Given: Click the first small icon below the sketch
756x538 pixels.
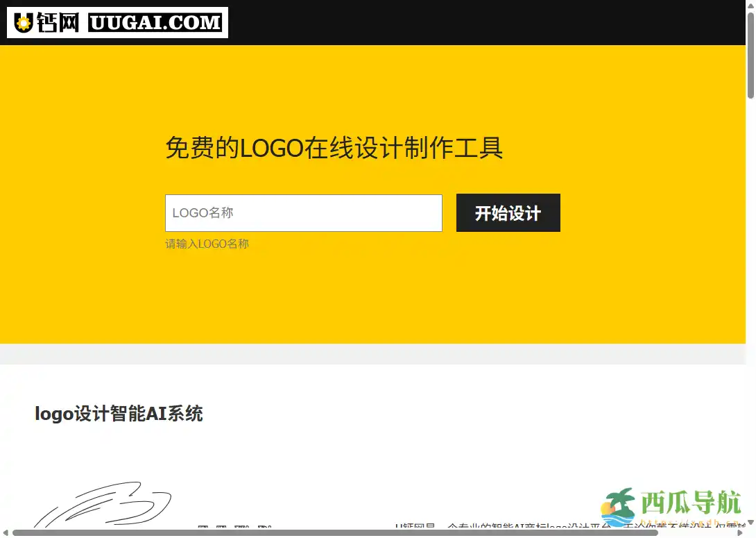Looking at the screenshot, I should 203,528.
